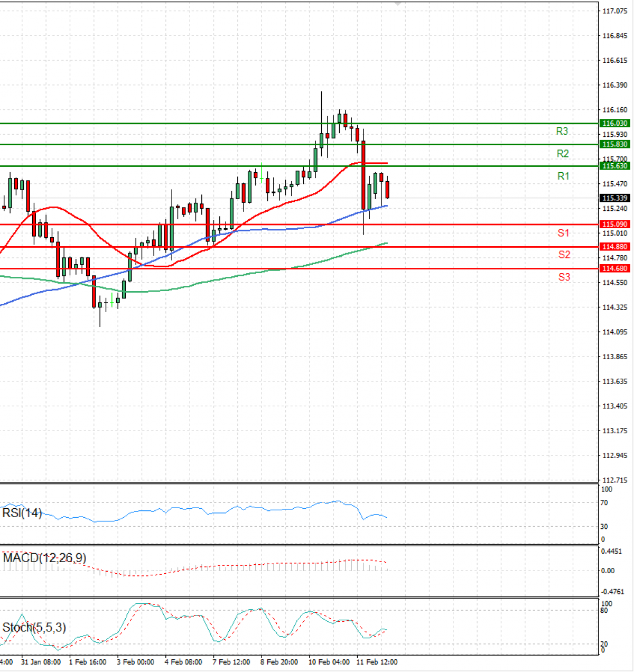The image size is (634, 672).
Task: Click the S2 support label
Action: pyautogui.click(x=564, y=255)
